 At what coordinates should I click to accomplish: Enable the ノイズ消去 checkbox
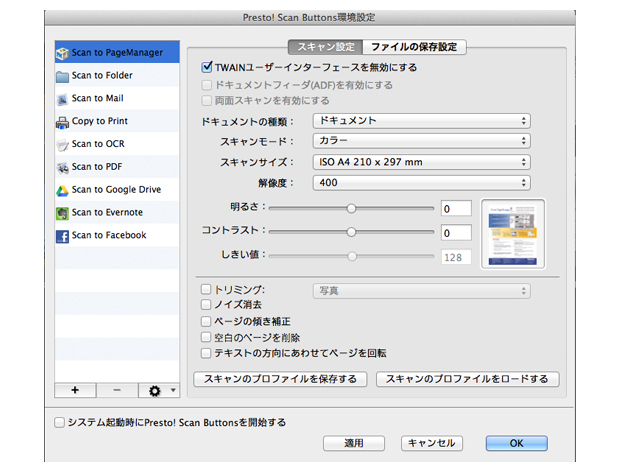tap(206, 304)
